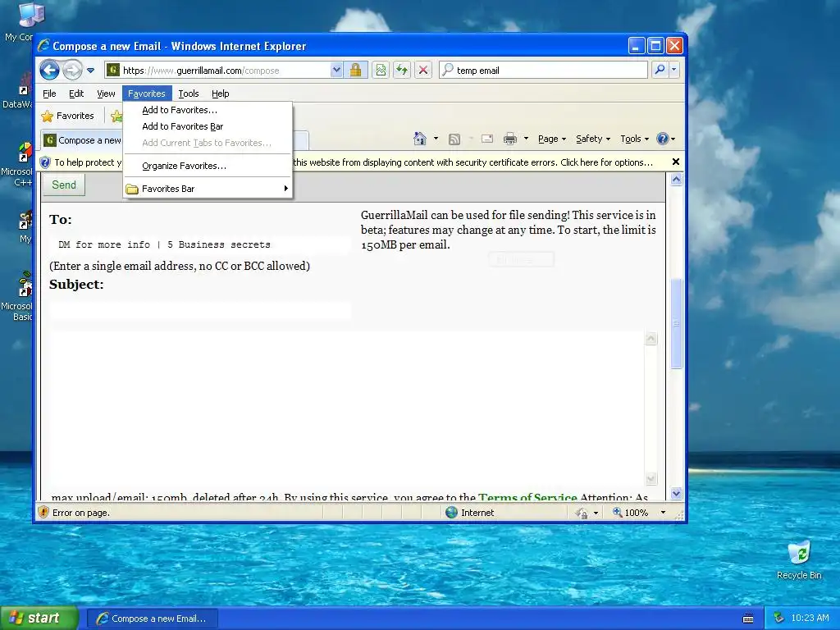
Task: Click the Terms of Service link
Action: [x=527, y=497]
